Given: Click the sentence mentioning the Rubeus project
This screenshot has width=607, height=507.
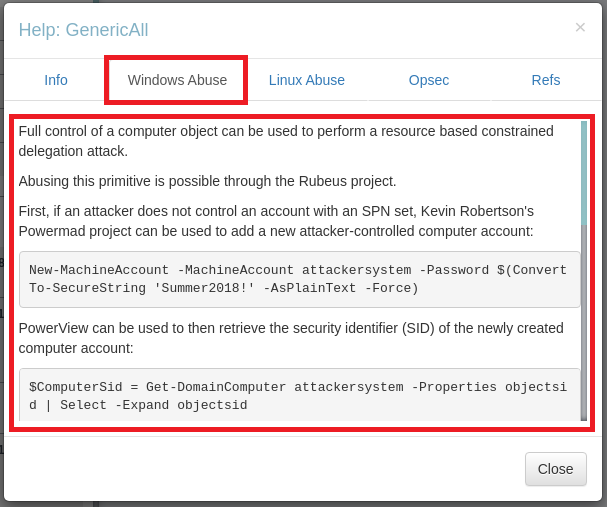Looking at the screenshot, I should 208,181.
